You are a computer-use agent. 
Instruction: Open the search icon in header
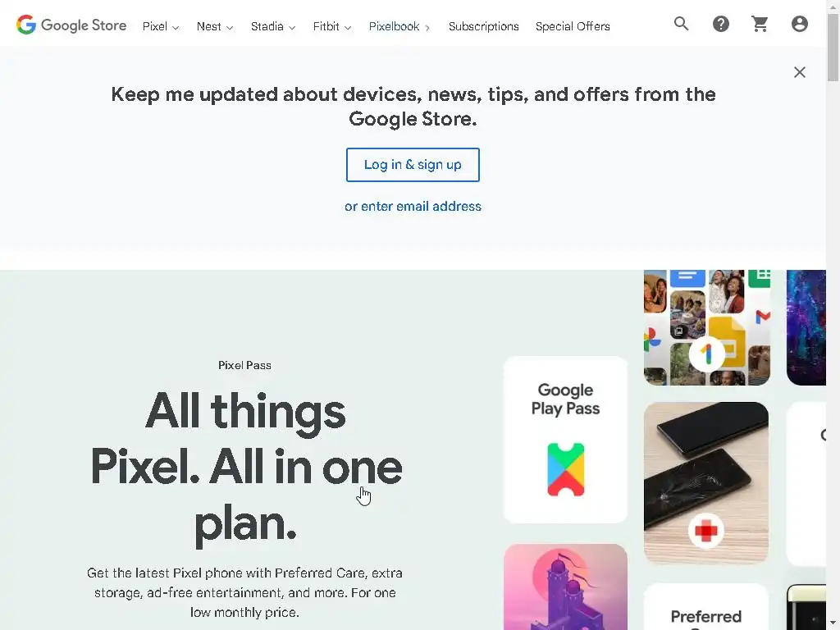(x=682, y=25)
